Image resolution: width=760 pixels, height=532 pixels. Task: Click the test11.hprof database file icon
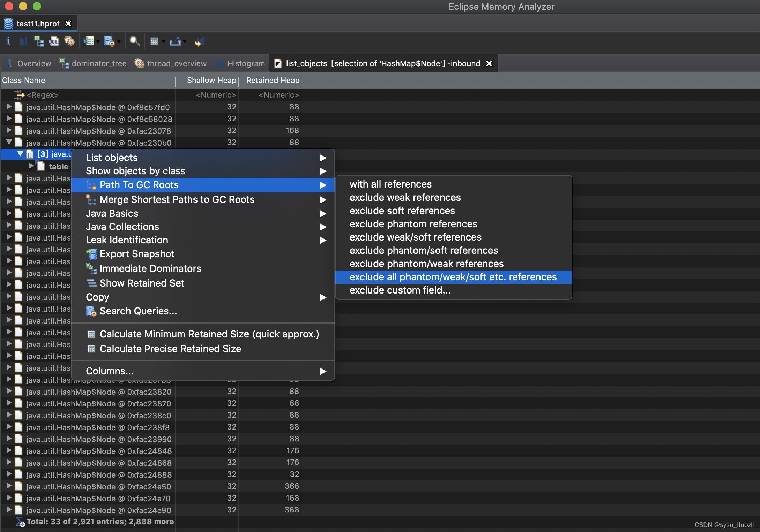coord(8,24)
